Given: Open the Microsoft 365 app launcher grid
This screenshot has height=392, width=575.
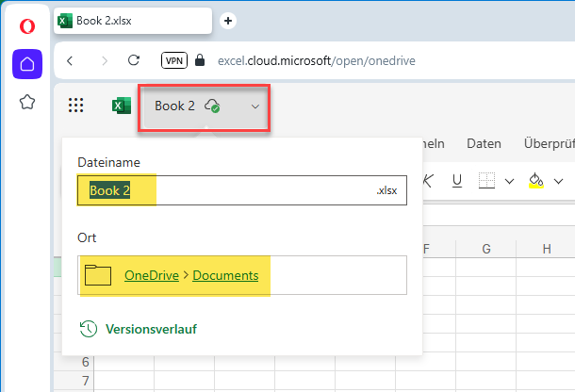Looking at the screenshot, I should (76, 106).
